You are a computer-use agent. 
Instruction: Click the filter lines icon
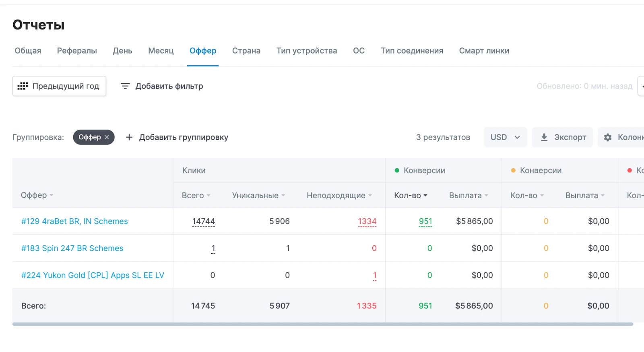coord(125,86)
